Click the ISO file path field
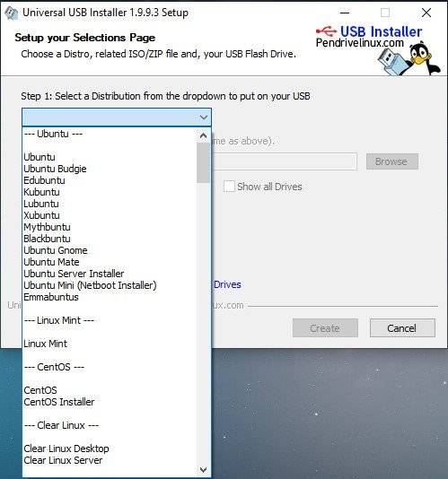 [284, 161]
